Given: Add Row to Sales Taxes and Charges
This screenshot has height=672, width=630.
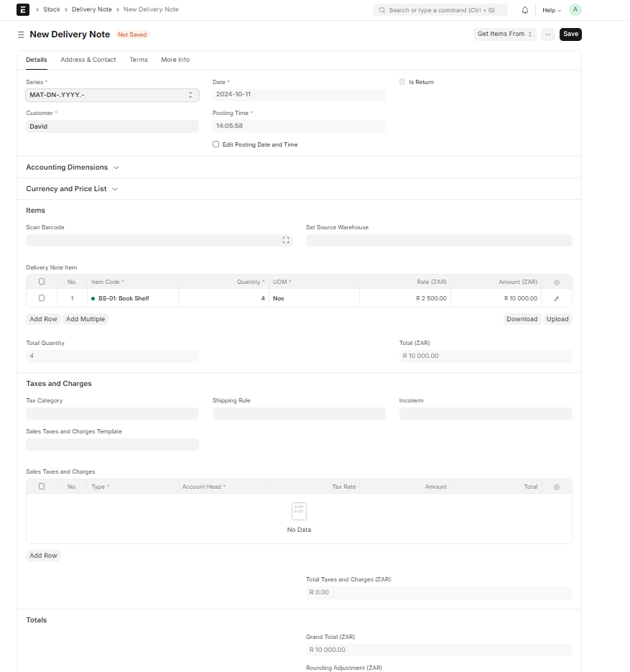Looking at the screenshot, I should [43, 556].
